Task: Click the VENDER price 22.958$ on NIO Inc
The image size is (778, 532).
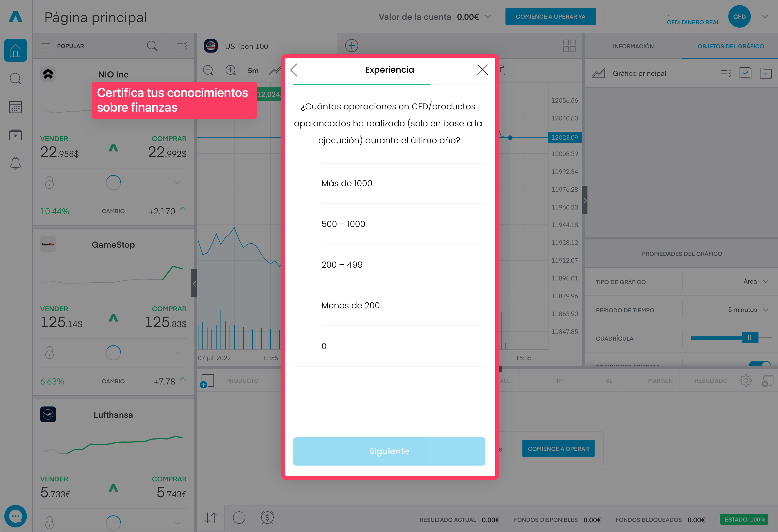Action: [x=60, y=152]
